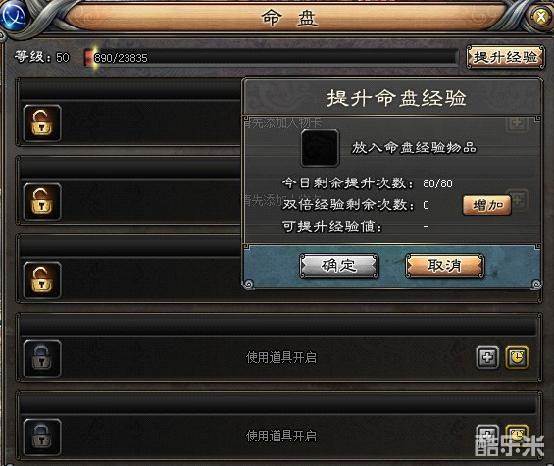The height and width of the screenshot is (466, 554).
Task: Click the empty experience item slot
Action: [320, 148]
